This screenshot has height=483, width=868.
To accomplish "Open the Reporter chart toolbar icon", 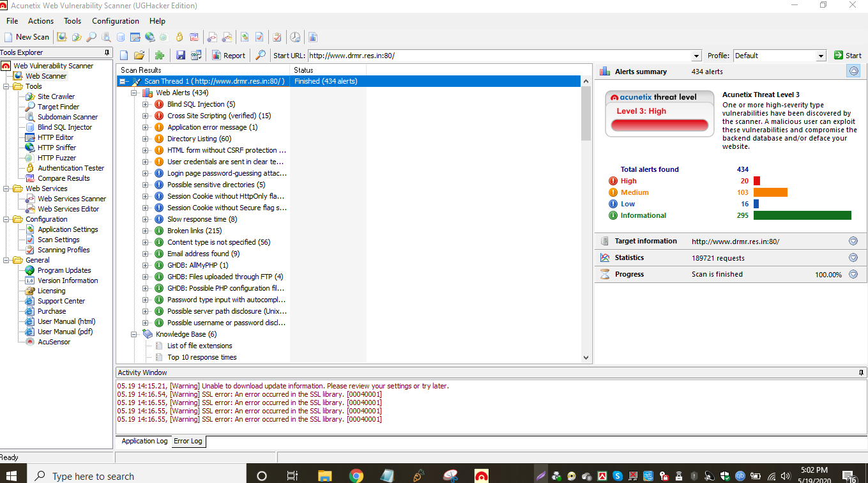I will (312, 37).
